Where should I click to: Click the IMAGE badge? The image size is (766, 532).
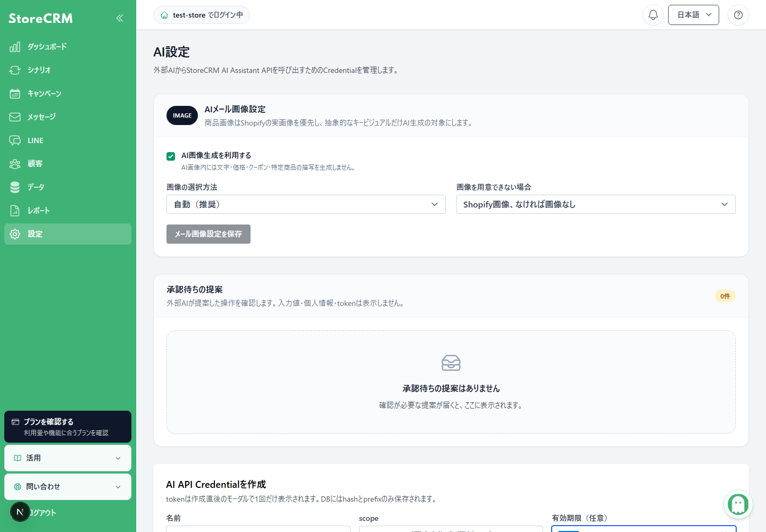tap(182, 115)
